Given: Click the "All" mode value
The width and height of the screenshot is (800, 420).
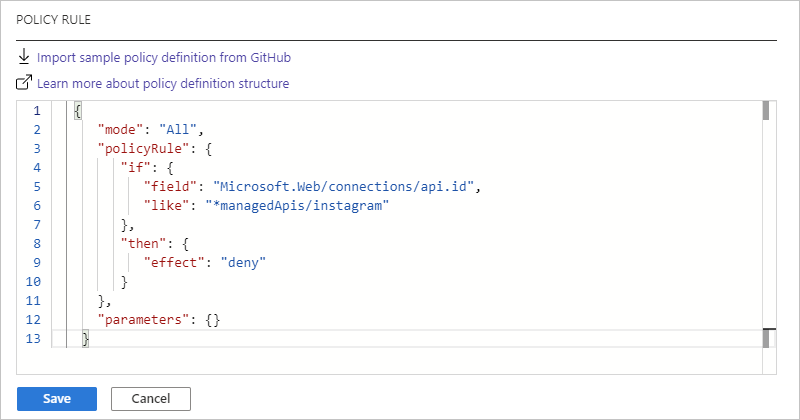Looking at the screenshot, I should pyautogui.click(x=187, y=130).
